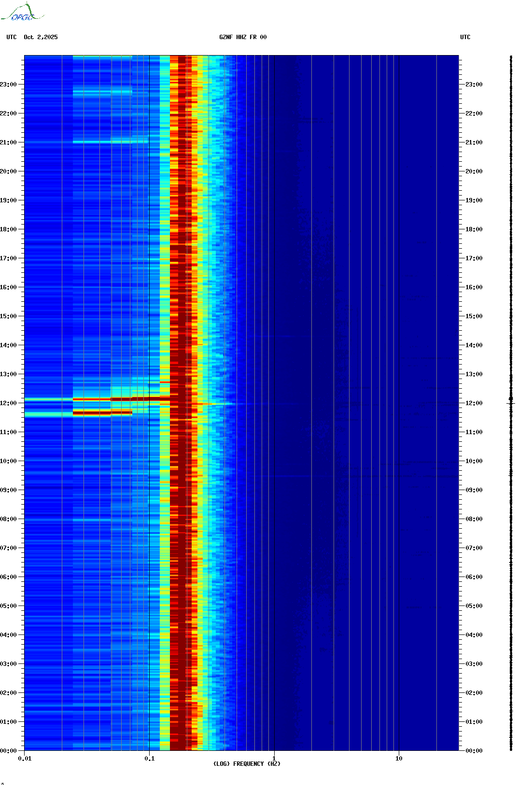This screenshot has width=532, height=789.
Task: Click the right-axis 19:00 time label
Action: point(474,200)
